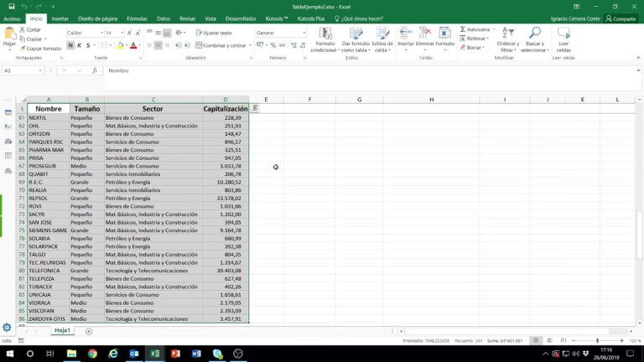Open the Datos ribbon tab
This screenshot has height=362, width=644.
click(164, 18)
